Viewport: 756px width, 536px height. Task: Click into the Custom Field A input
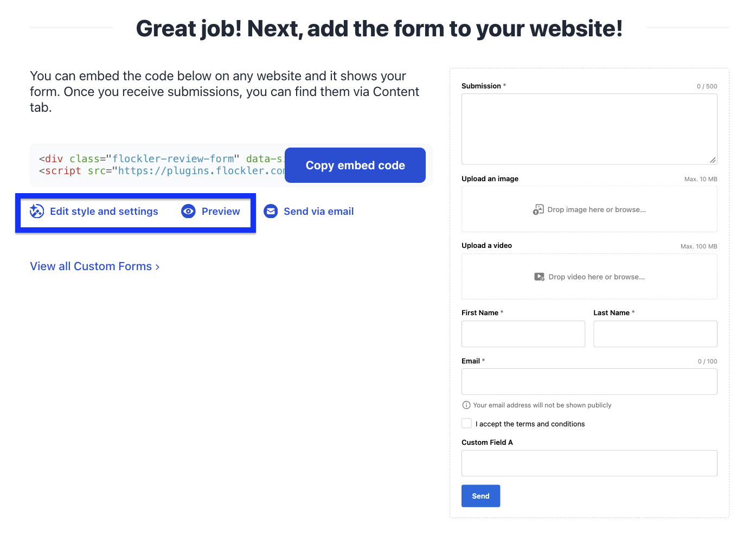tap(589, 463)
